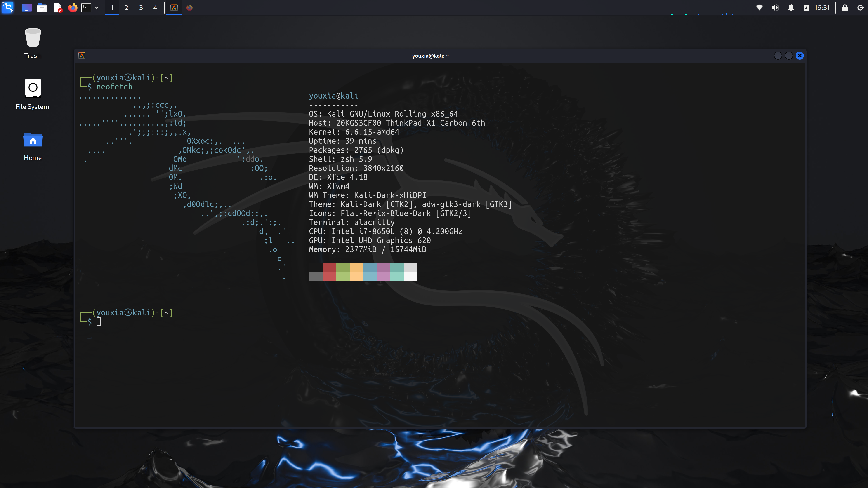Open the Kali applications menu
Screen dimensions: 868x488
[x=7, y=7]
